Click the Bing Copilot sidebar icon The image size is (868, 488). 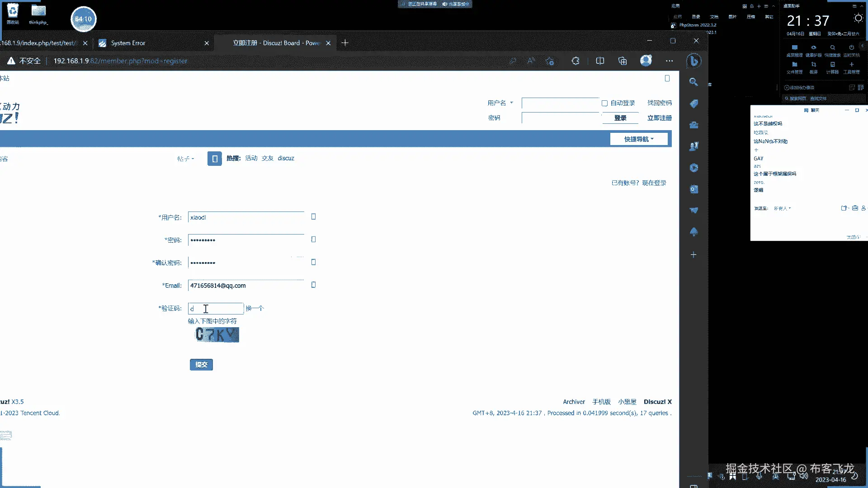(693, 61)
